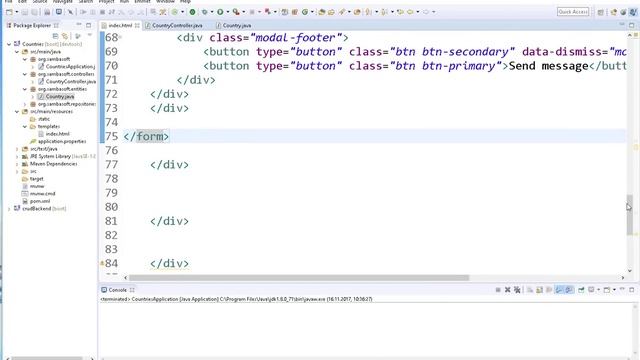
Task: Maximize the editor area
Action: 632,25
